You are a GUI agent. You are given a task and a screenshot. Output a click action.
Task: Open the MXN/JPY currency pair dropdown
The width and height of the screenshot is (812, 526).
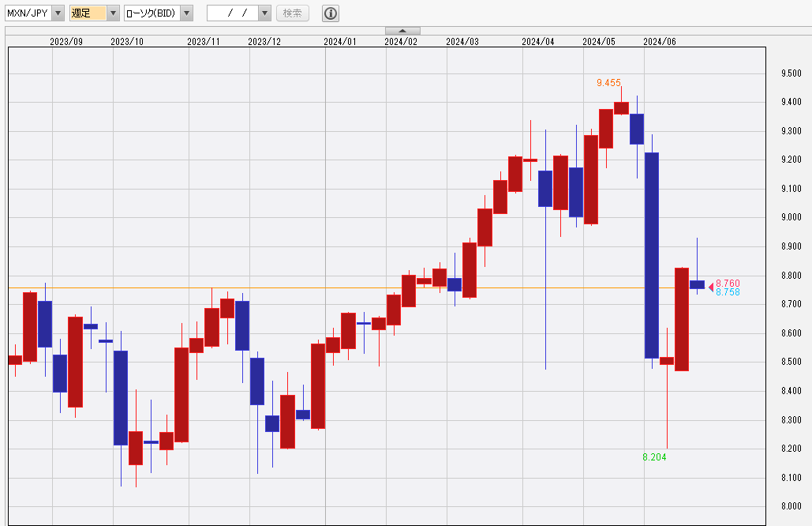coord(58,13)
